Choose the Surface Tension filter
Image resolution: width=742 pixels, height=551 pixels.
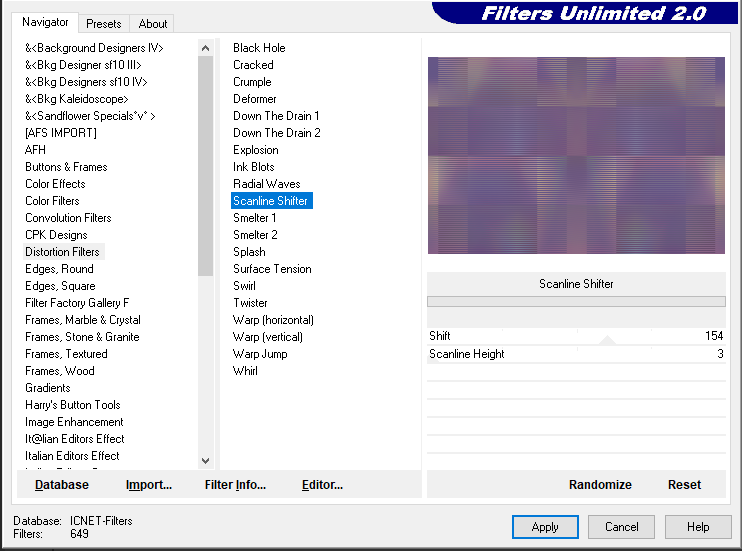(x=272, y=269)
